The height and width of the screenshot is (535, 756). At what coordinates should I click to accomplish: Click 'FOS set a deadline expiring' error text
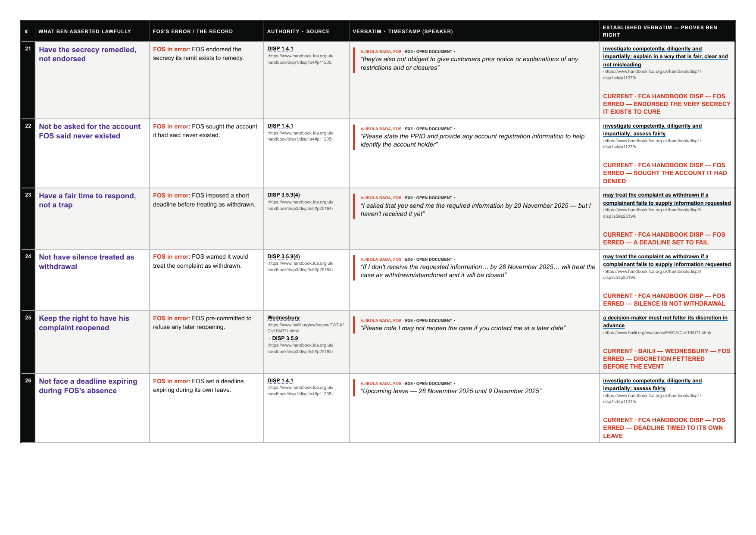click(x=198, y=385)
